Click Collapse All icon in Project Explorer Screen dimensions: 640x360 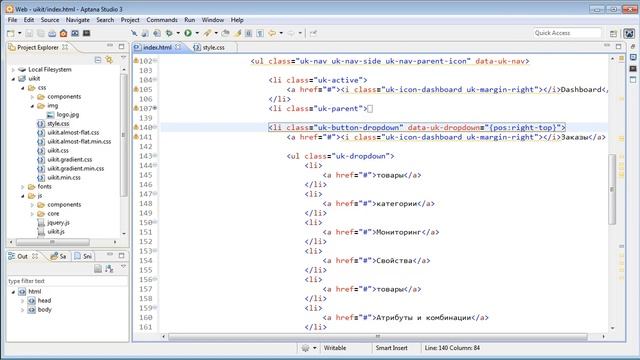point(98,60)
